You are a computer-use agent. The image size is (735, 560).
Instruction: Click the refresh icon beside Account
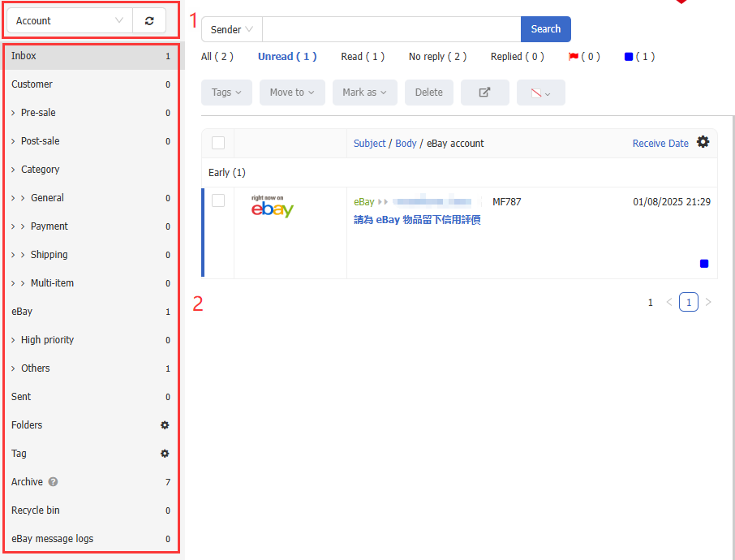pyautogui.click(x=149, y=21)
